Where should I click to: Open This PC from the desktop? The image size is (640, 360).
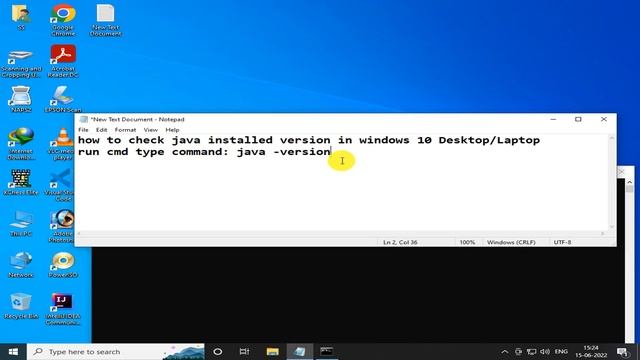(x=21, y=224)
